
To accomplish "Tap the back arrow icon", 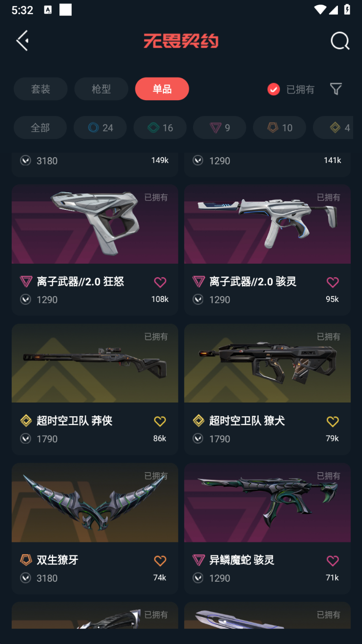I will 22,41.
